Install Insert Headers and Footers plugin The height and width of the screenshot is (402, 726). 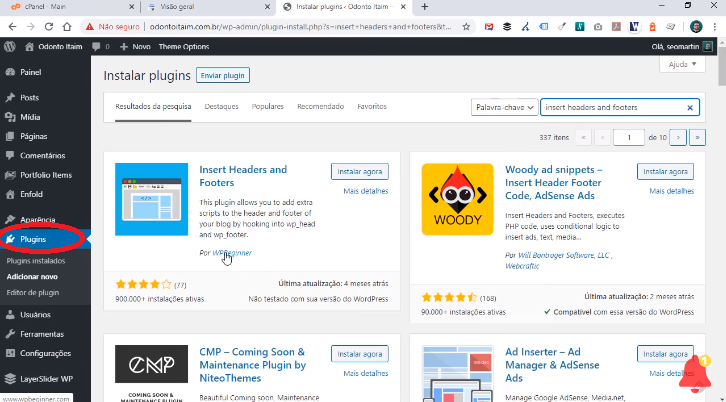[360, 172]
